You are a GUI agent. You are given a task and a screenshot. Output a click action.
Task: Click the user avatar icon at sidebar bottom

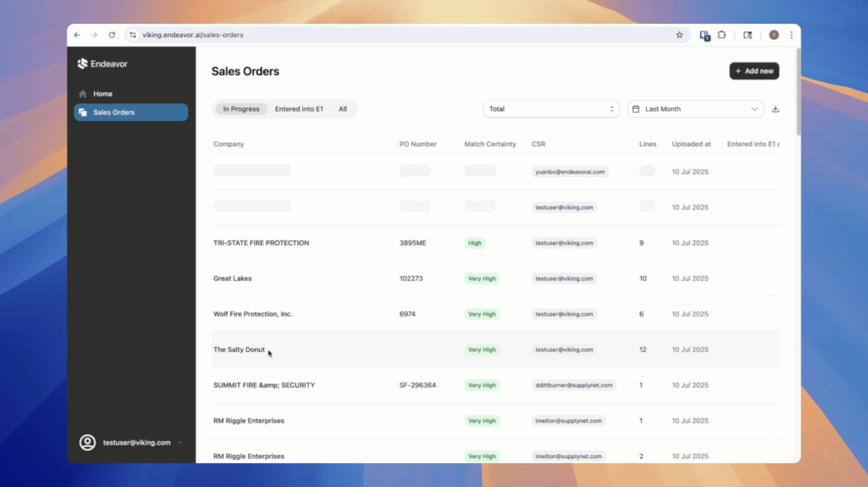coord(88,443)
